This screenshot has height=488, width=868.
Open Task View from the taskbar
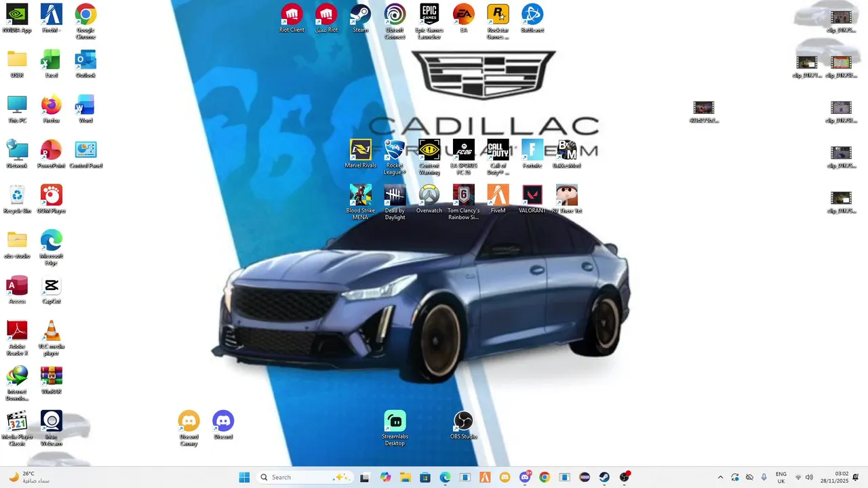click(x=364, y=477)
